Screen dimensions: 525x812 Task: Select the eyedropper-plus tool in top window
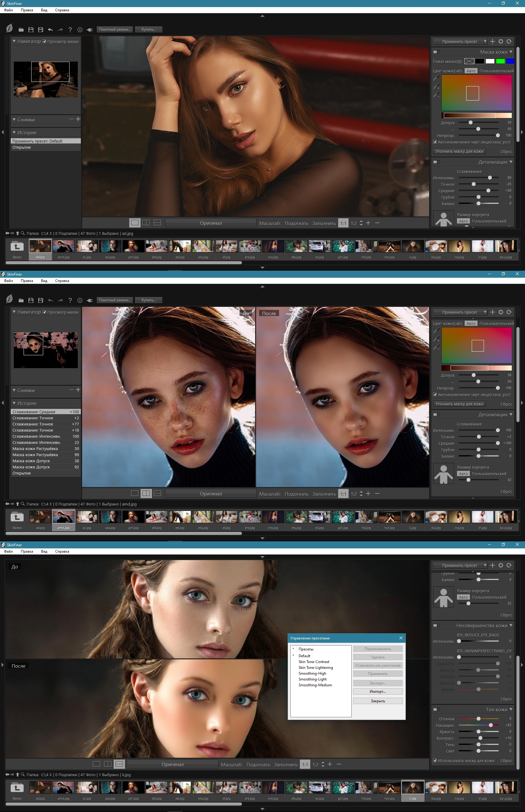(x=436, y=86)
